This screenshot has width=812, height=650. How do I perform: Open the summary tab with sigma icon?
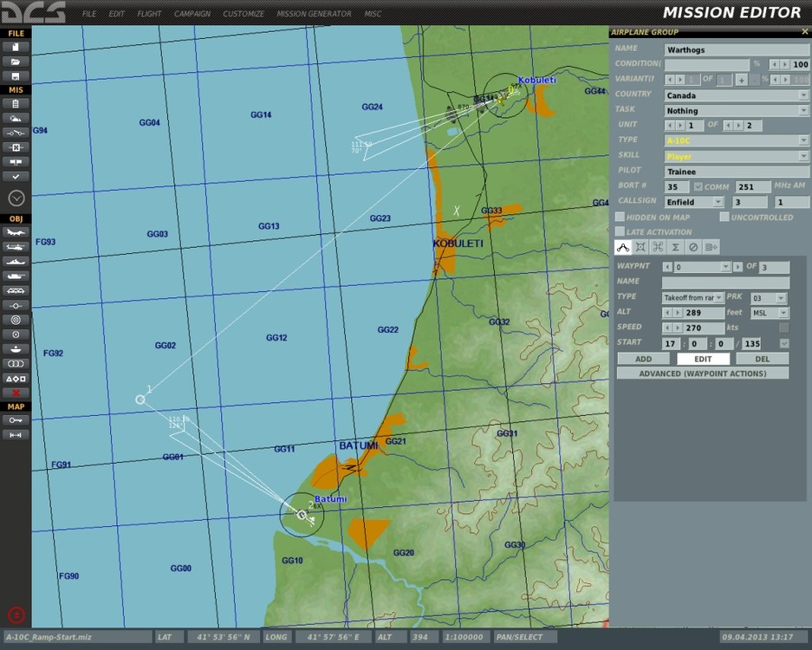pyautogui.click(x=675, y=247)
